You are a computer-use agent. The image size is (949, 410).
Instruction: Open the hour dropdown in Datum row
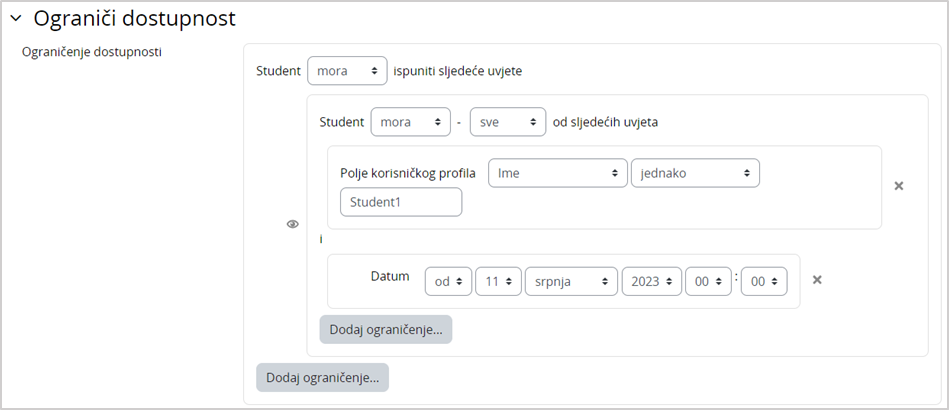tap(708, 281)
